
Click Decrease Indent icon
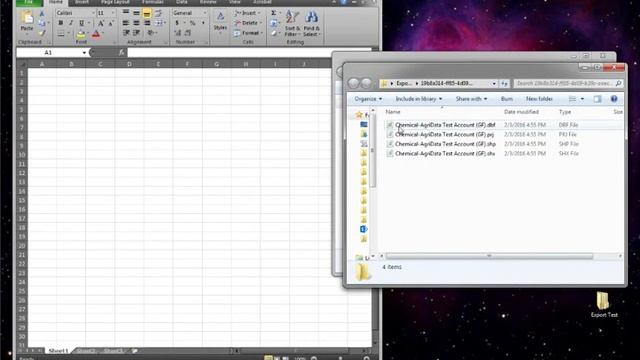126,33
